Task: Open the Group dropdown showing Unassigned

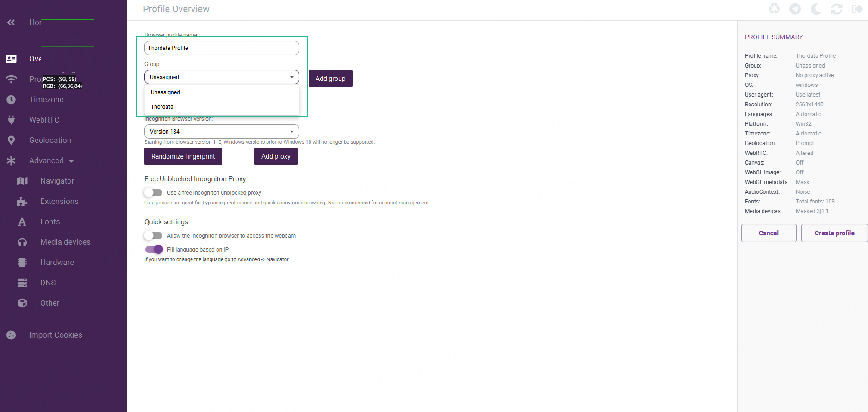Action: pyautogui.click(x=222, y=77)
